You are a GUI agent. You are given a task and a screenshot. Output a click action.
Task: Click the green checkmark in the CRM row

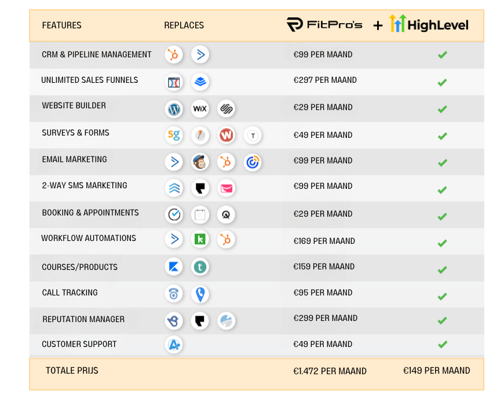pos(442,55)
